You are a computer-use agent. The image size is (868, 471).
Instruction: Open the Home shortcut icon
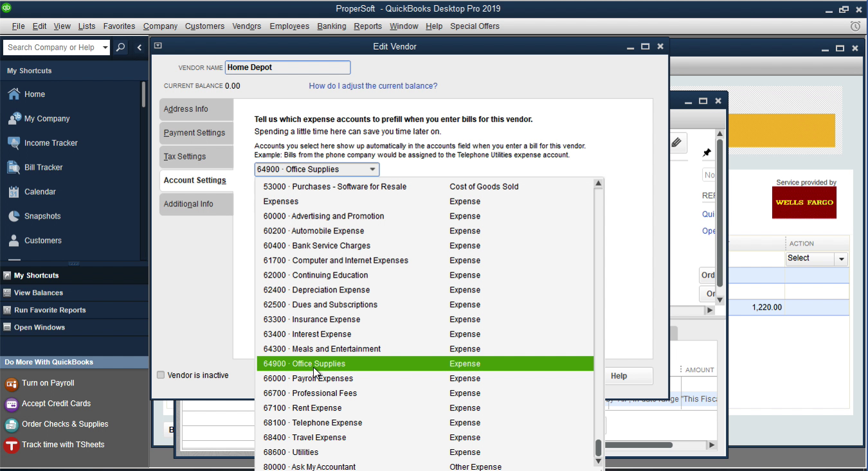pos(14,94)
